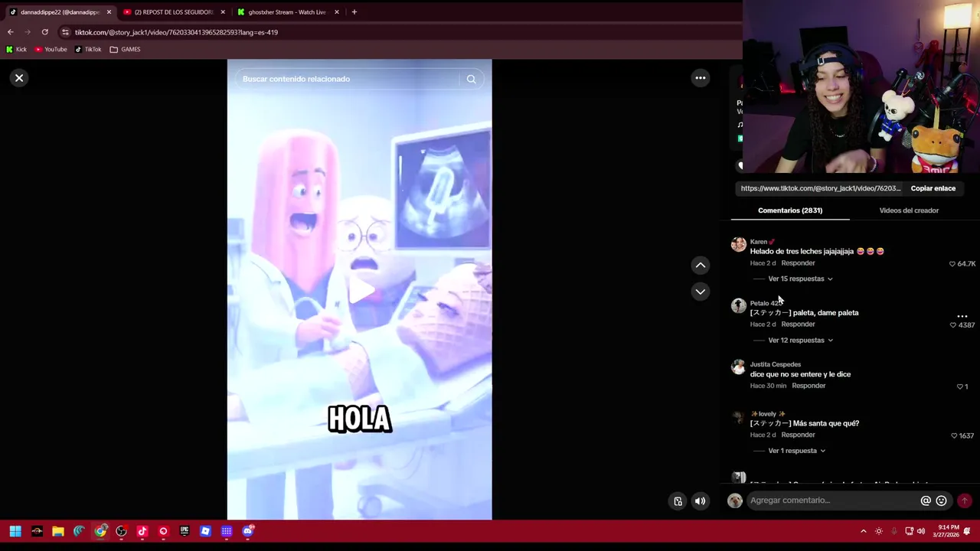The image size is (980, 551).
Task: Open the YouTube bookmark
Action: coord(51,49)
